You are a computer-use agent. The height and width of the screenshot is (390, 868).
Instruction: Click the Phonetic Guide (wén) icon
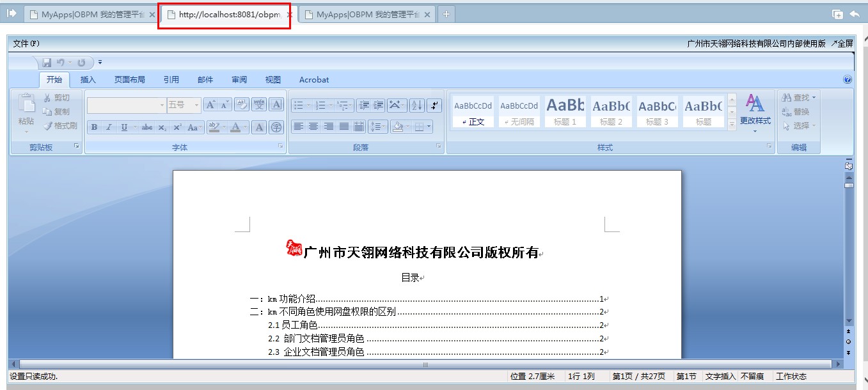click(259, 105)
